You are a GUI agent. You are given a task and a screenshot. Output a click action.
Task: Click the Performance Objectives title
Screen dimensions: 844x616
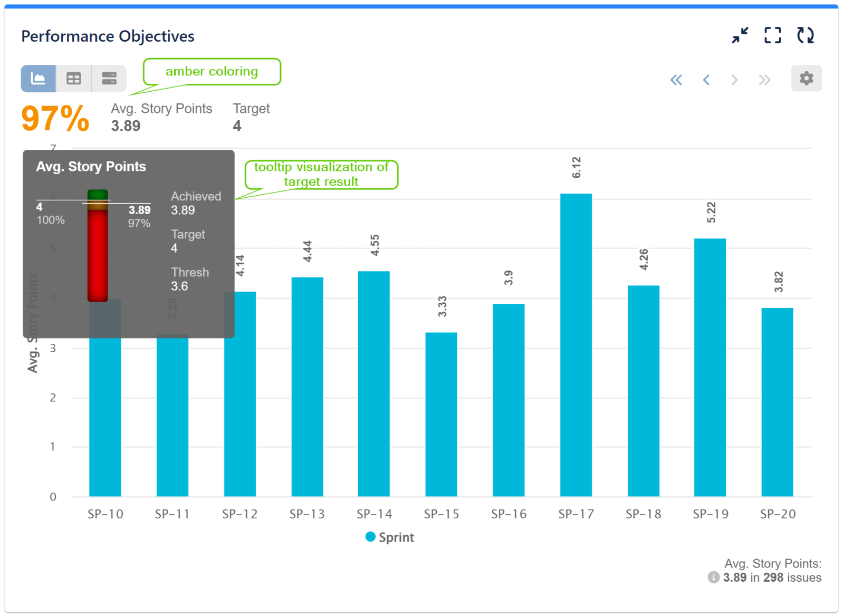pos(108,36)
